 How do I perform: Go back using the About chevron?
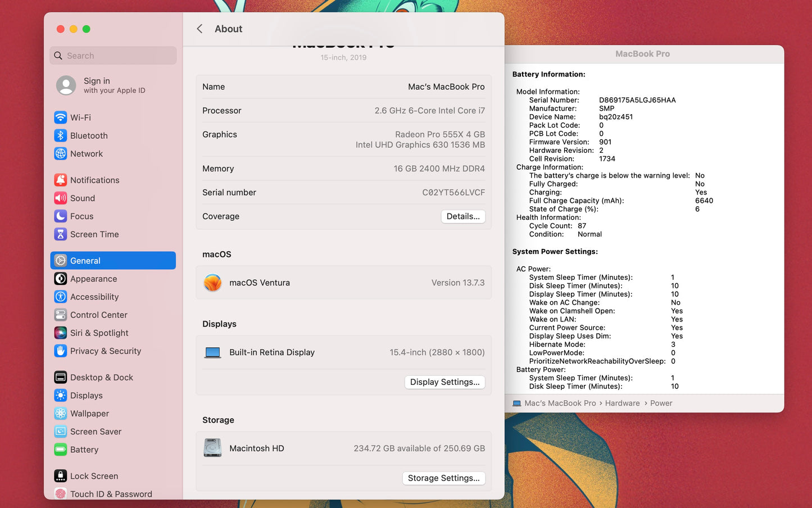(x=199, y=29)
